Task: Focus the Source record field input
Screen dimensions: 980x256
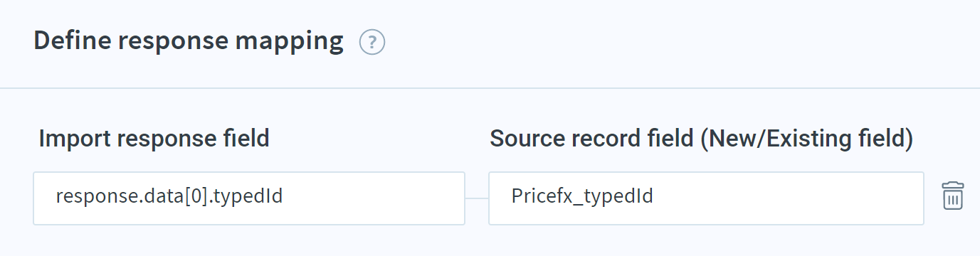Action: click(706, 198)
